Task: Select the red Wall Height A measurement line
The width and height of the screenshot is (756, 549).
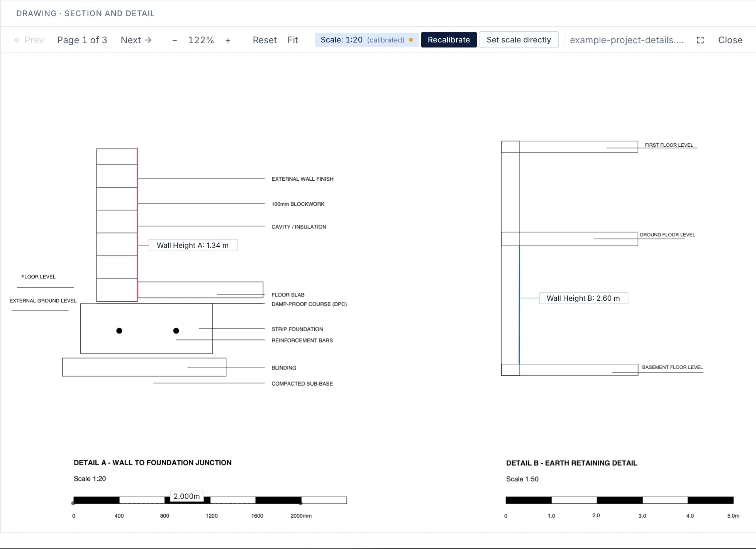Action: [137, 225]
